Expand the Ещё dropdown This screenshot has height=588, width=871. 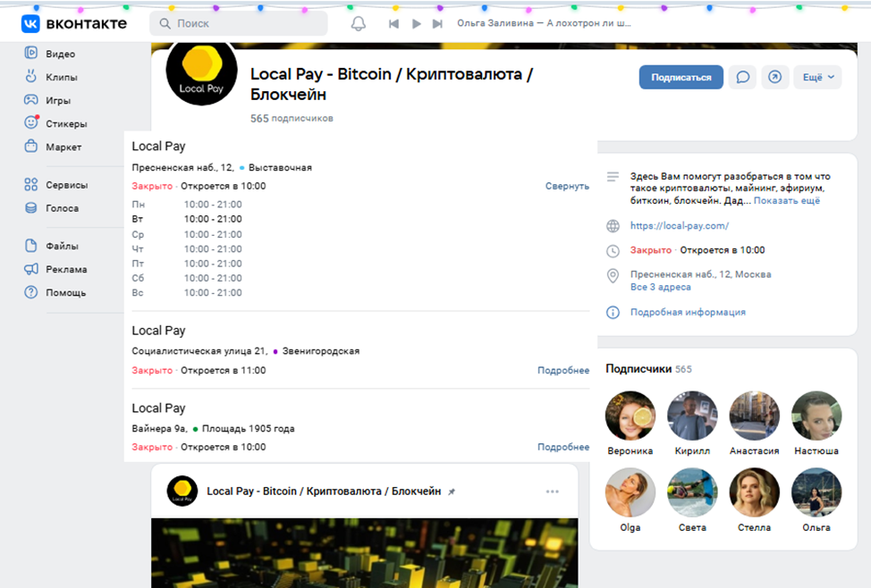(818, 77)
